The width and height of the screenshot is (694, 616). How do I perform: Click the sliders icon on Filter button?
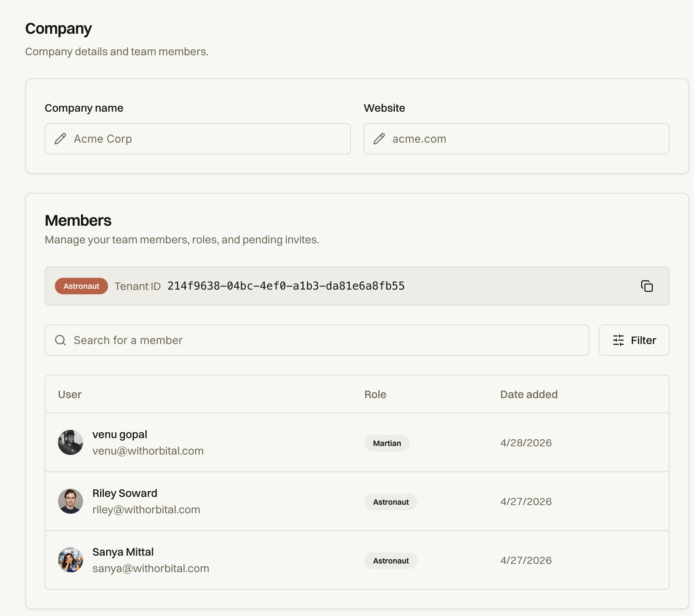(x=618, y=340)
